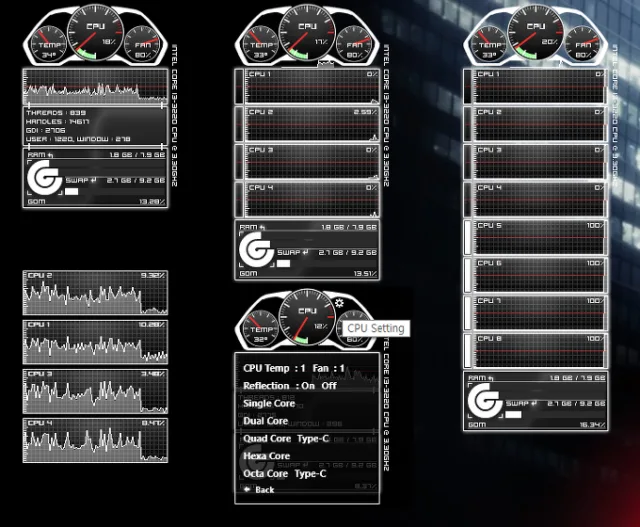Select Single Core layout
The width and height of the screenshot is (640, 527).
tap(269, 403)
